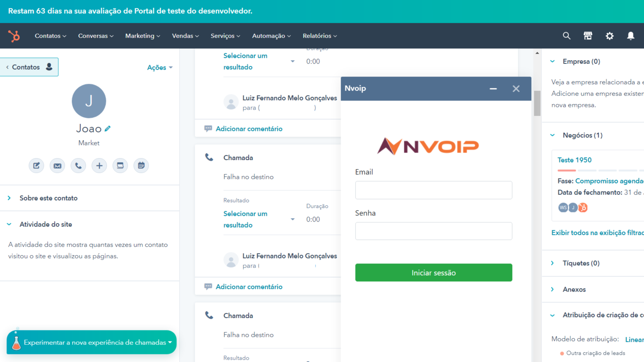
Task: Open Compromisso agendado stage link
Action: (609, 181)
